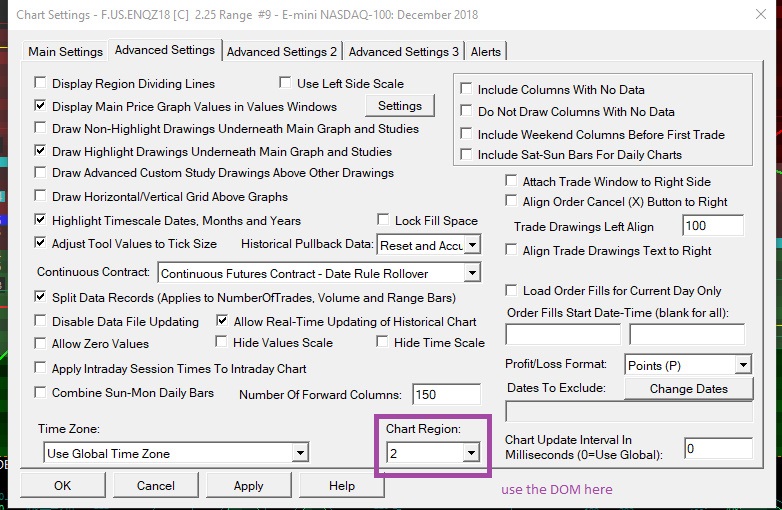The width and height of the screenshot is (782, 510).
Task: Enable Align Order Cancel (X) Button to Right
Action: (x=511, y=201)
